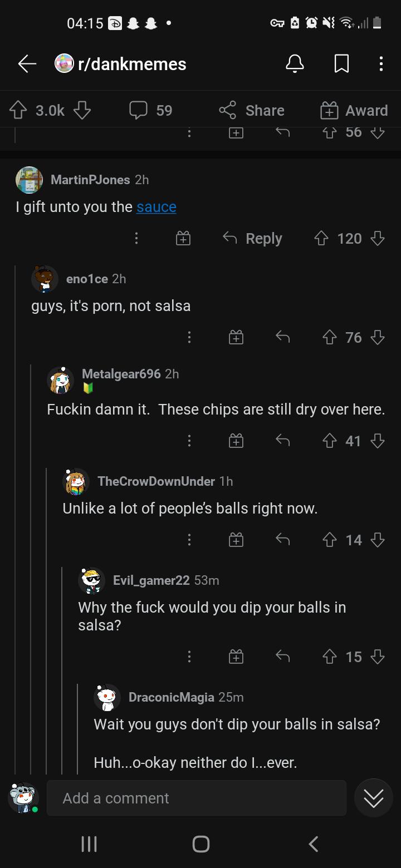Viewport: 401px width, 868px height.
Task: Open recent apps from the navigation bar
Action: click(x=89, y=844)
